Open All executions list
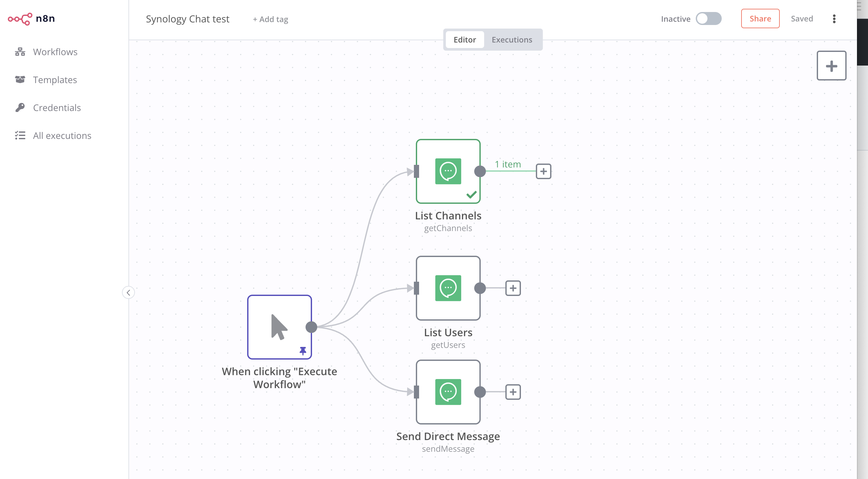Viewport: 868px width, 479px height. [62, 136]
